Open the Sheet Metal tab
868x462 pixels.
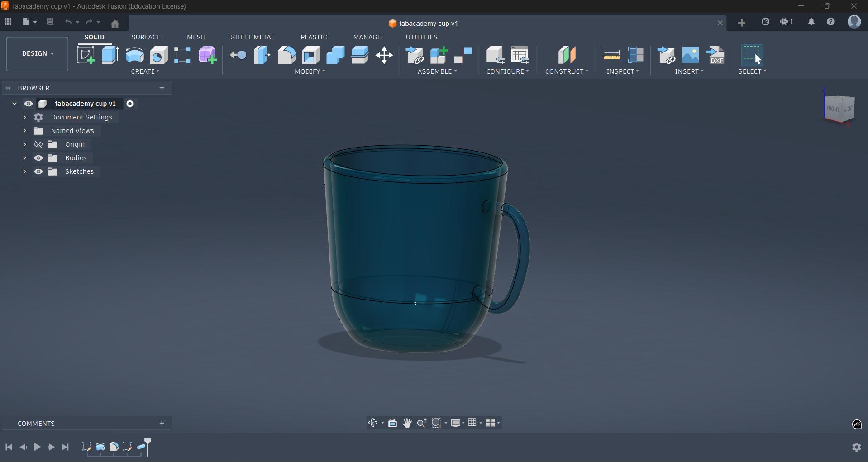click(253, 37)
